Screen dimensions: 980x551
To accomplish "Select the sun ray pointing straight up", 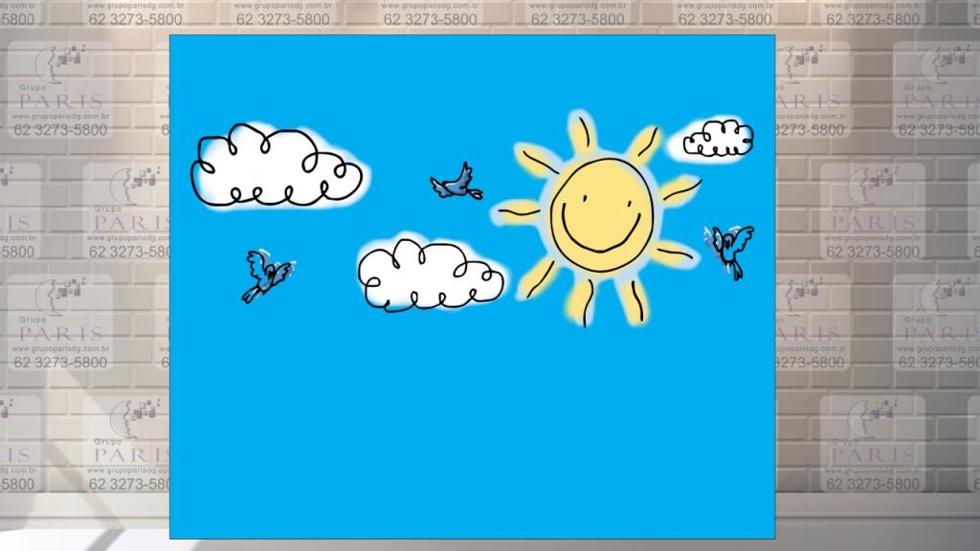I will [582, 133].
